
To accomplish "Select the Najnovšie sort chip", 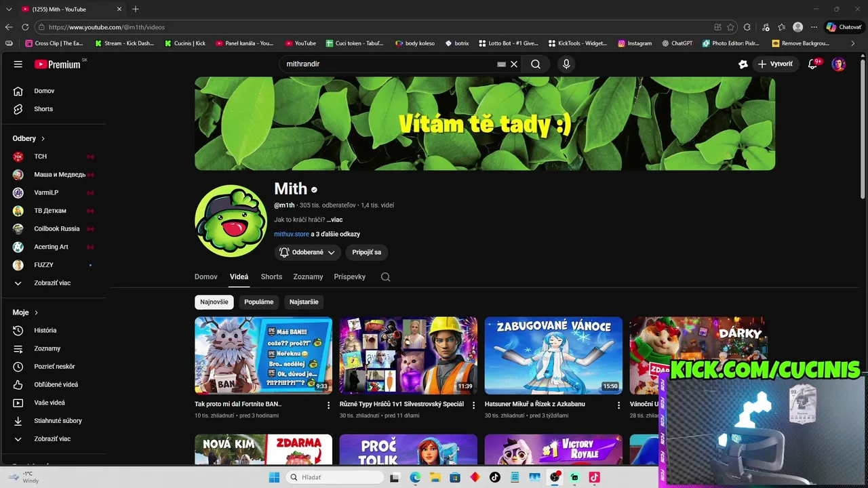I will 214,302.
